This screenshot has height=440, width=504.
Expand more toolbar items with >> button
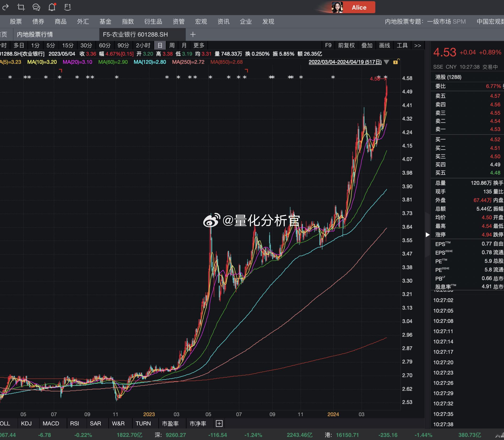tap(418, 45)
